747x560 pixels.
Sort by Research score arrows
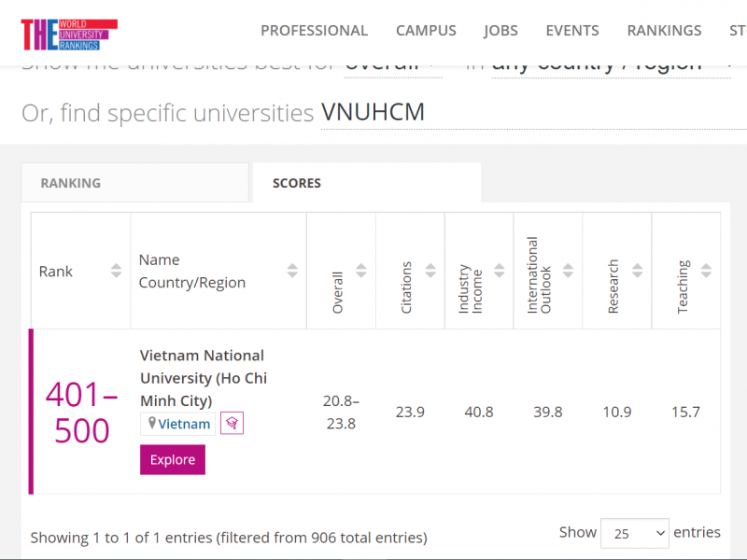pyautogui.click(x=637, y=271)
